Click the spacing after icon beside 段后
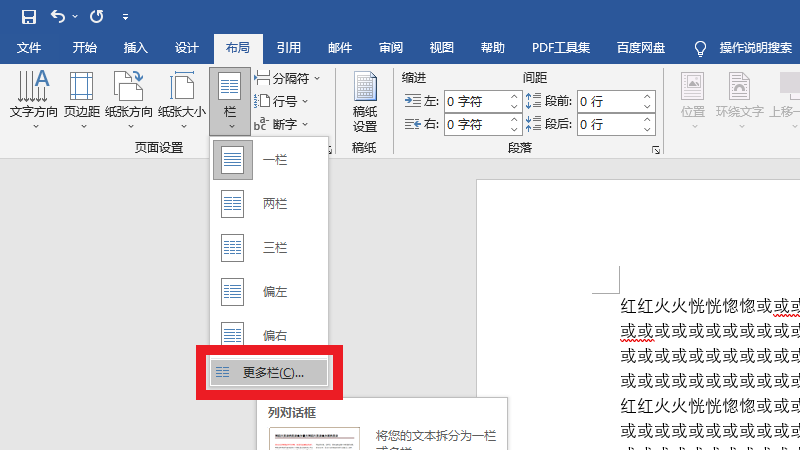 533,124
